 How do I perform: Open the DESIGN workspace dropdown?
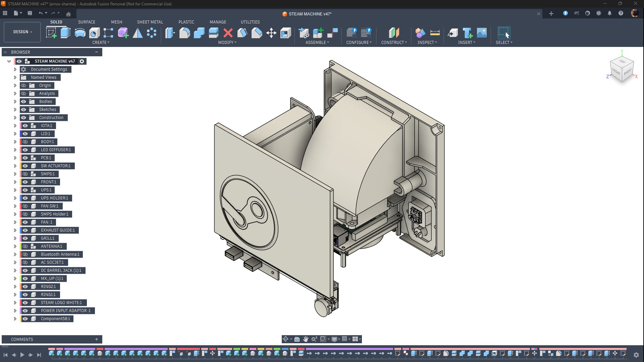(22, 32)
